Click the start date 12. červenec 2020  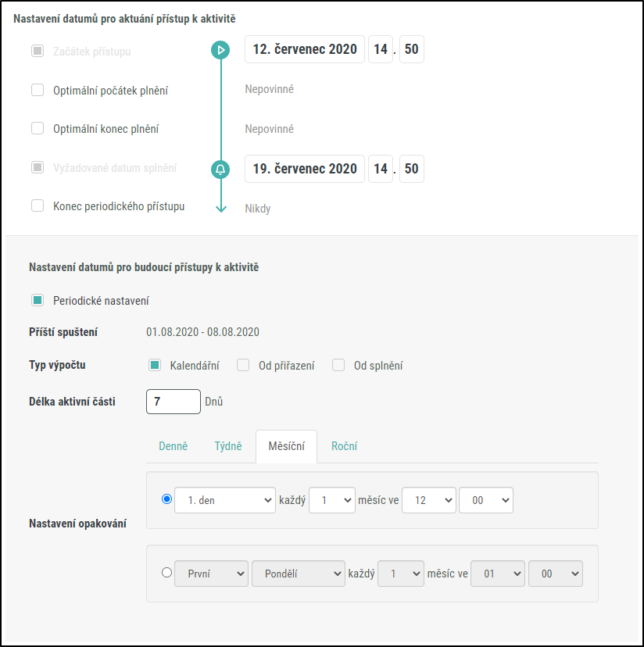[x=305, y=49]
